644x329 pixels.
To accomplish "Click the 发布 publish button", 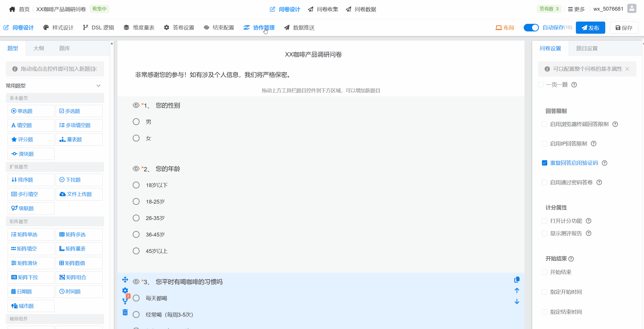I will tap(590, 28).
